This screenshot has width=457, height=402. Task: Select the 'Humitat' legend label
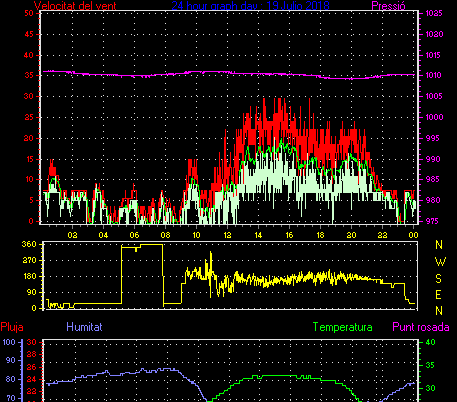coord(84,327)
